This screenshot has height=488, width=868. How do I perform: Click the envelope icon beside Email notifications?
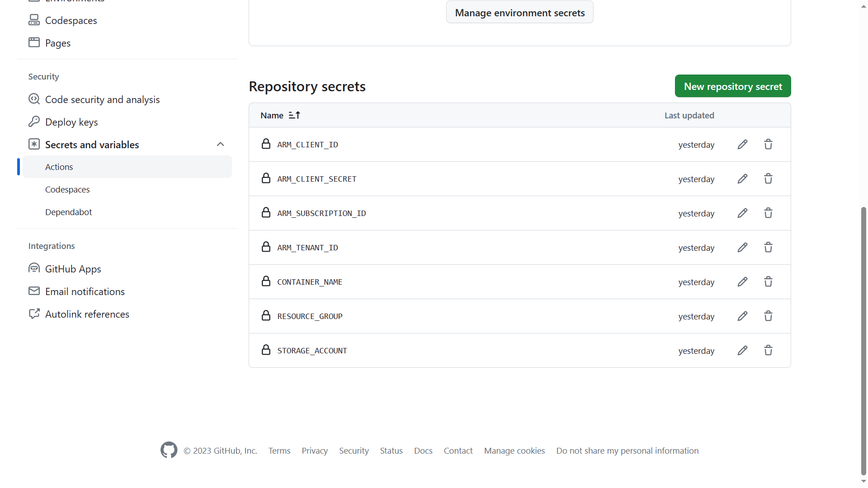point(34,291)
